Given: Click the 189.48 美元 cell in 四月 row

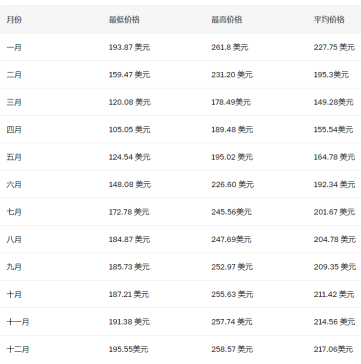Looking at the screenshot, I should click(x=232, y=129).
